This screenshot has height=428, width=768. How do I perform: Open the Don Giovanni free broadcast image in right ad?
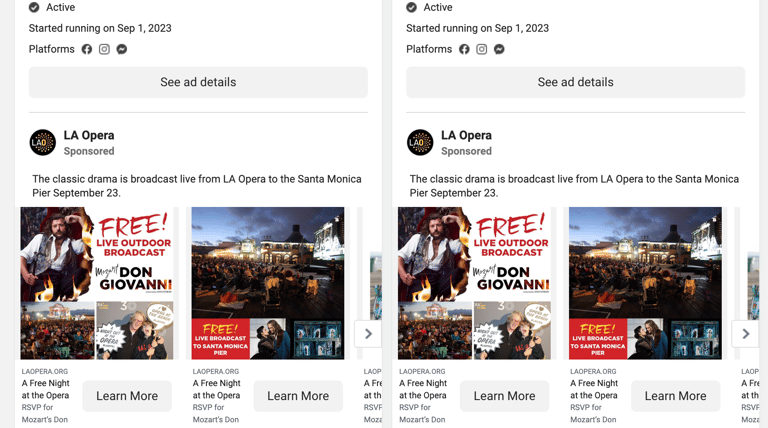(474, 283)
